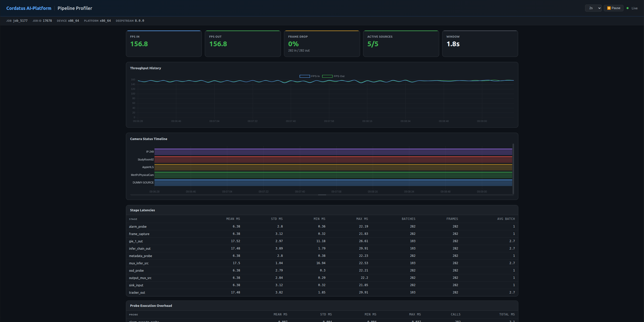Screen dimensions: 644x322
Task: Click the DeepStream 8.0.0 version value
Action: pyautogui.click(x=139, y=21)
